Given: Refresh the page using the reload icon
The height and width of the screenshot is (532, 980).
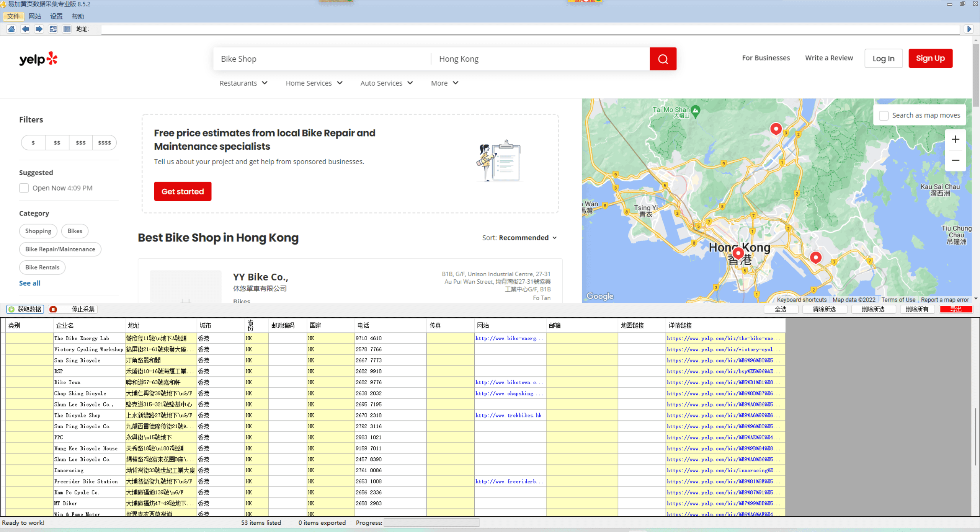Looking at the screenshot, I should tap(53, 29).
